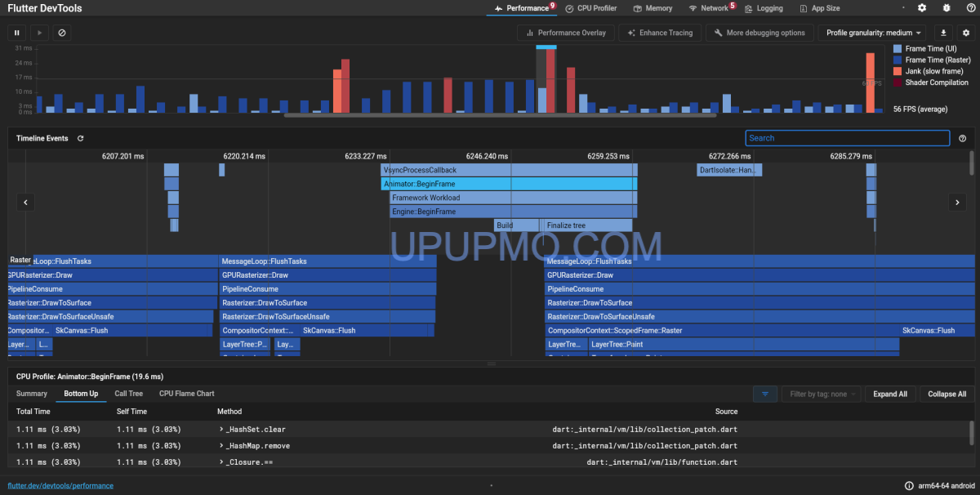Image resolution: width=980 pixels, height=495 pixels.
Task: Select the Finalize tree event
Action: tap(588, 225)
